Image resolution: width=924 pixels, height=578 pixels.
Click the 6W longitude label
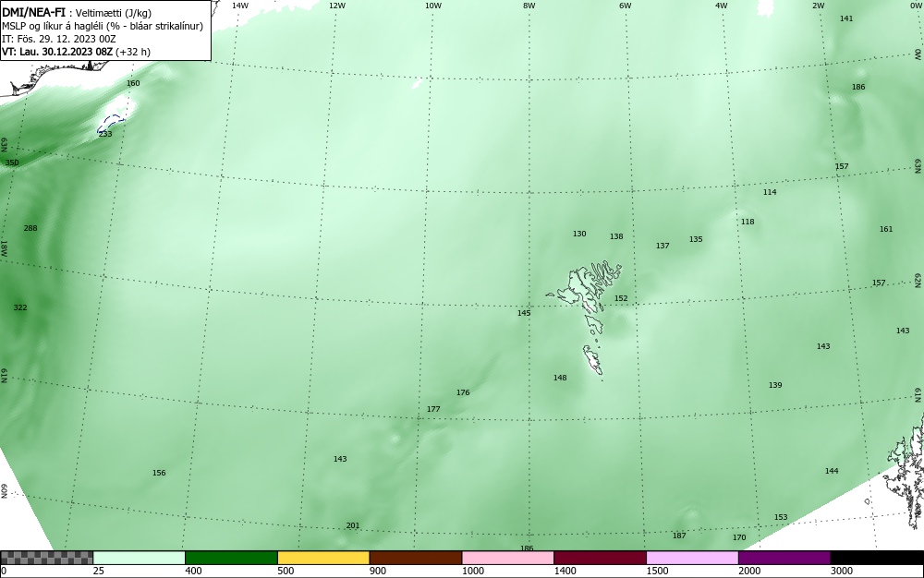(x=626, y=6)
